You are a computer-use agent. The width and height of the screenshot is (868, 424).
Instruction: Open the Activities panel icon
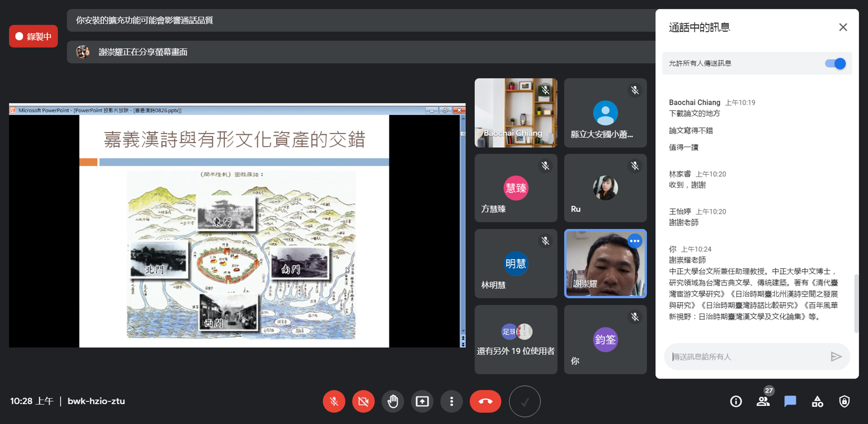click(x=817, y=401)
